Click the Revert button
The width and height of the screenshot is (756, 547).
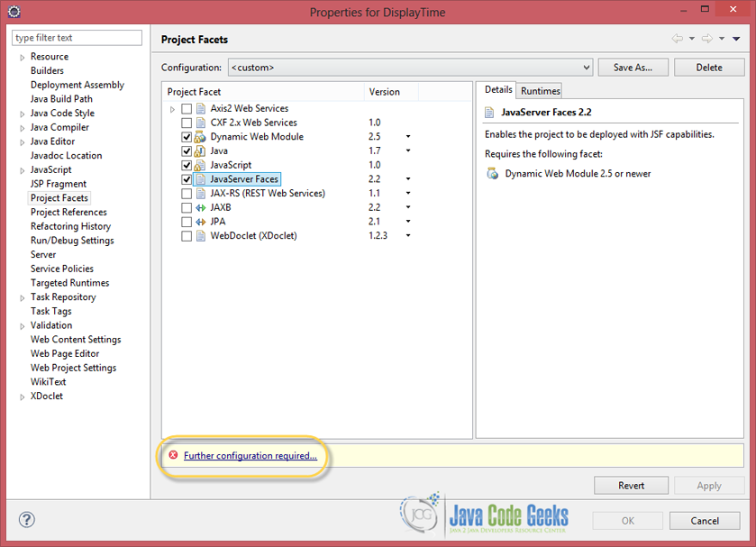tap(631, 485)
